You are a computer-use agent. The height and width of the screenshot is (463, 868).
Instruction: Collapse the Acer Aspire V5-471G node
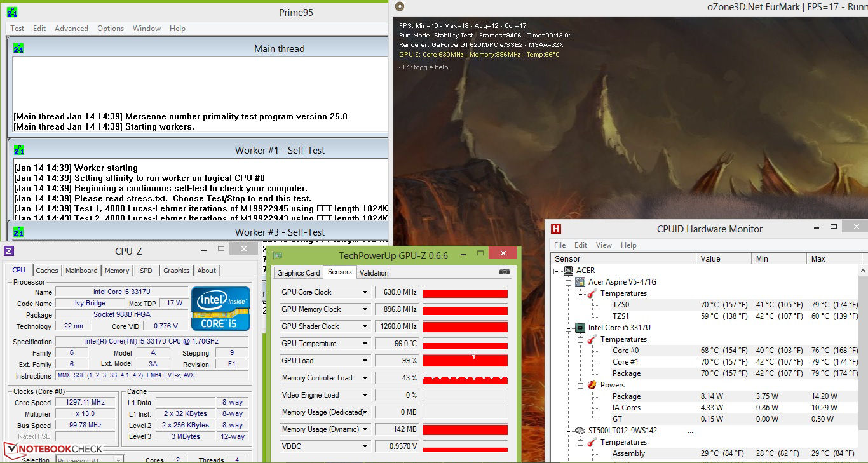click(x=569, y=282)
